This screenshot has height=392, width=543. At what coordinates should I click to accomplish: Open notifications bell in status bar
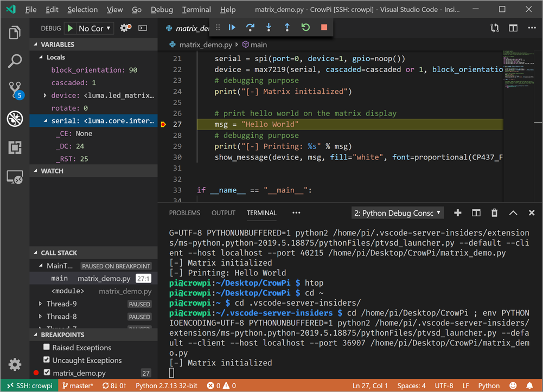[530, 385]
